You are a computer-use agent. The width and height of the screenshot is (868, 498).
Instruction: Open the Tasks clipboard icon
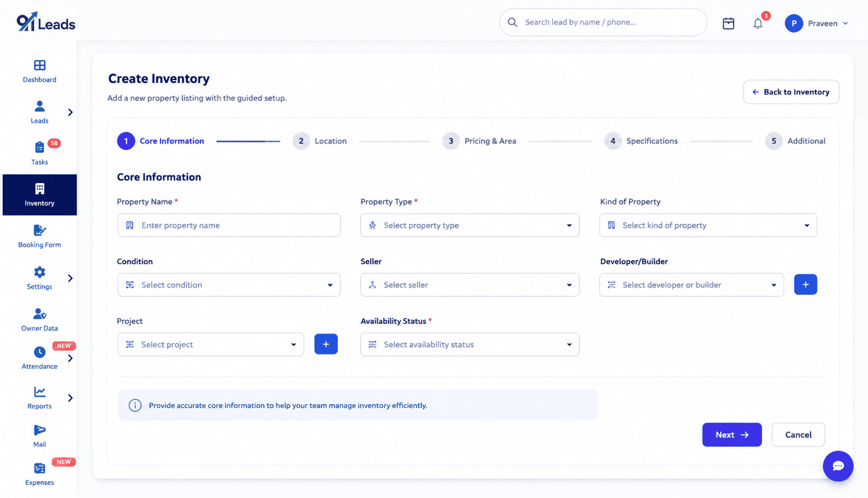[39, 148]
